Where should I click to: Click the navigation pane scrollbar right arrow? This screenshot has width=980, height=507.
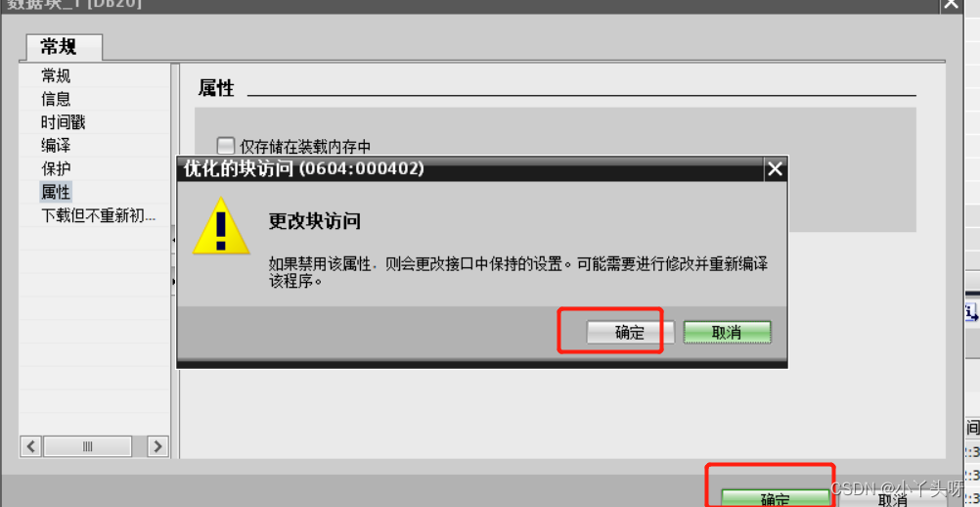(x=157, y=446)
